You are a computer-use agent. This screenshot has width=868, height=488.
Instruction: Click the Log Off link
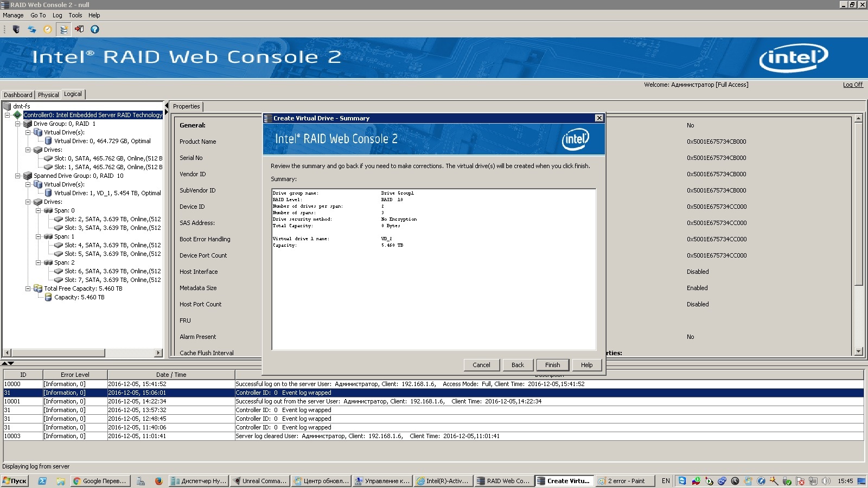(x=853, y=85)
